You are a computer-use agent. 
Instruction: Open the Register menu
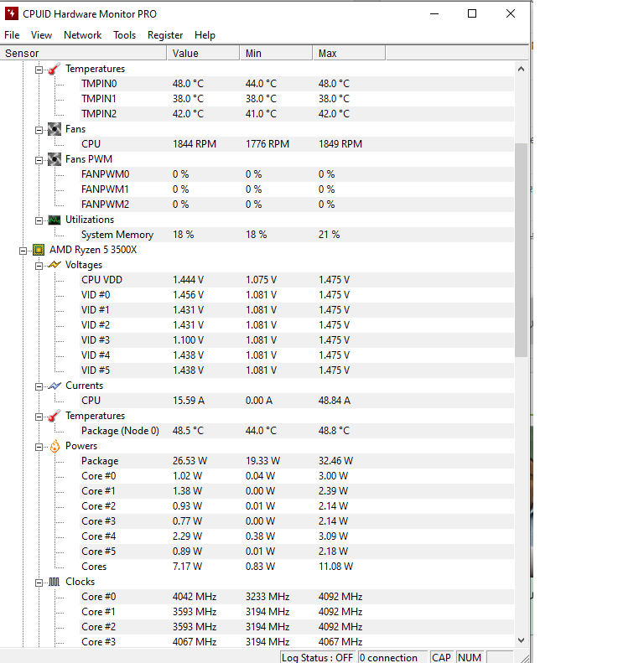point(165,35)
